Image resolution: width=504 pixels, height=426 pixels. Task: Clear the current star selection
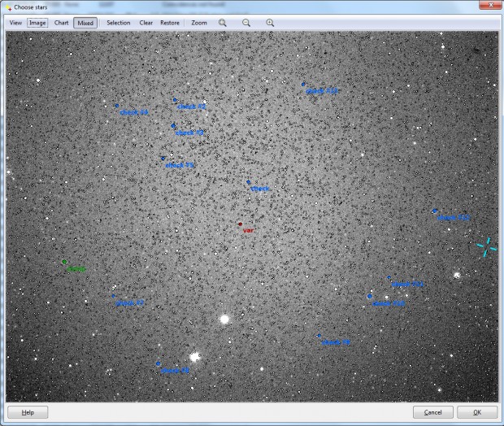(146, 23)
